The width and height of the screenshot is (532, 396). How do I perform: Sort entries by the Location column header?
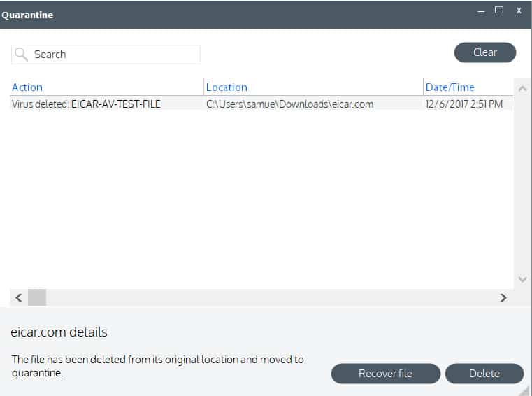(227, 87)
